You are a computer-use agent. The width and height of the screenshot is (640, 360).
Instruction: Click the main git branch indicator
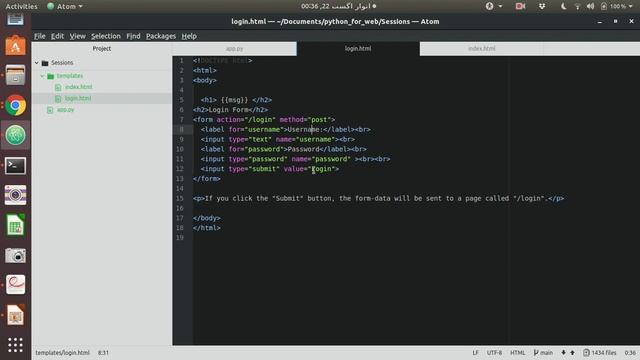pyautogui.click(x=543, y=353)
